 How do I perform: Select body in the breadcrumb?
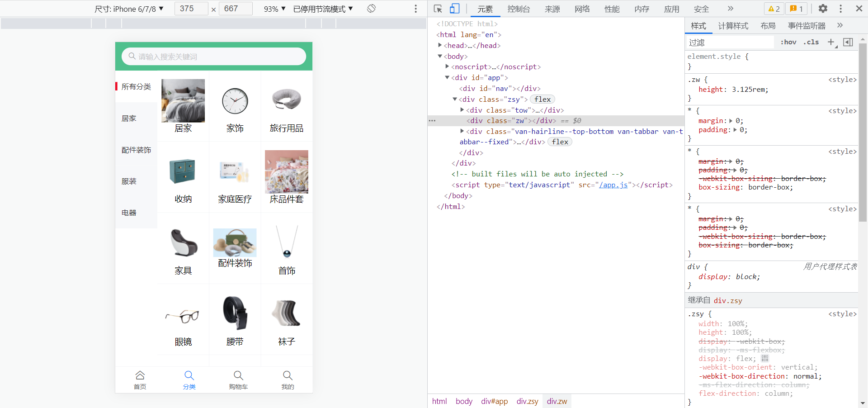(x=464, y=401)
